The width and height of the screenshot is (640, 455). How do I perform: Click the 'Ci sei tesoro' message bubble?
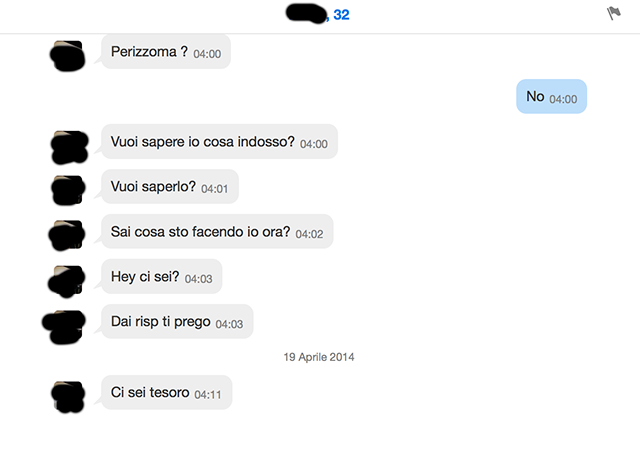click(x=167, y=392)
